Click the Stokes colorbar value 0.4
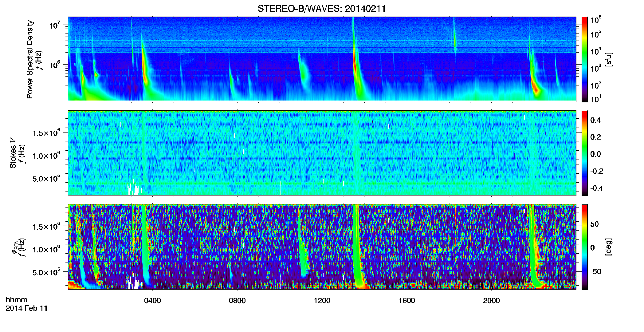 (595, 120)
